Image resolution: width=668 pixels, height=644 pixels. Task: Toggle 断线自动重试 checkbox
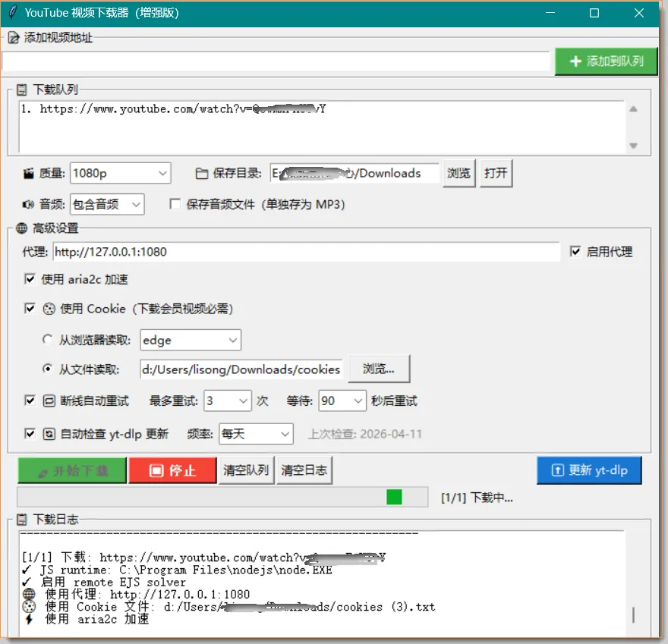pyautogui.click(x=30, y=400)
